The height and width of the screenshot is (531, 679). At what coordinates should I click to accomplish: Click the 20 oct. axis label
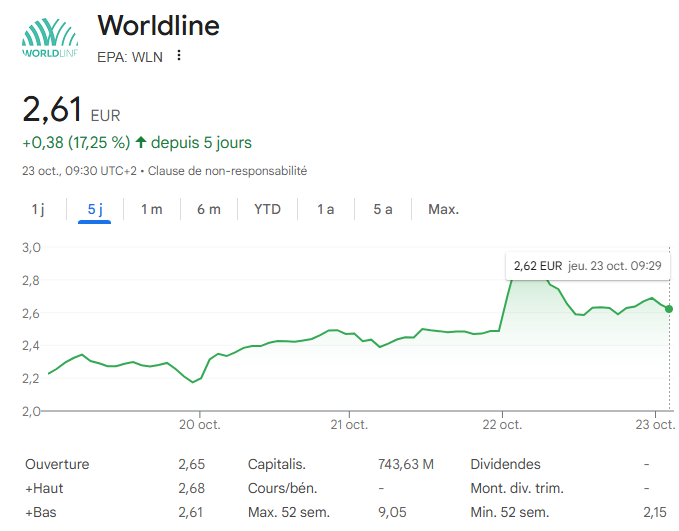coord(200,424)
